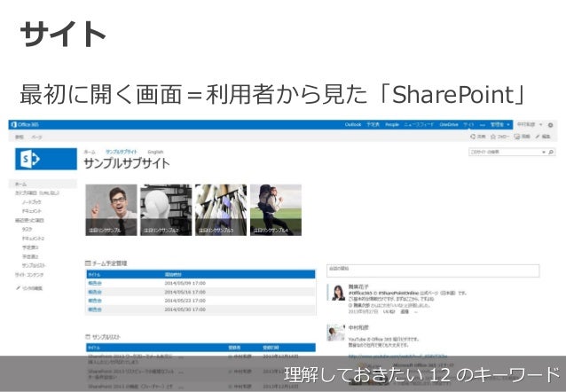566x392 pixels.
Task: Open サイト in the top navigation
Action: 468,124
